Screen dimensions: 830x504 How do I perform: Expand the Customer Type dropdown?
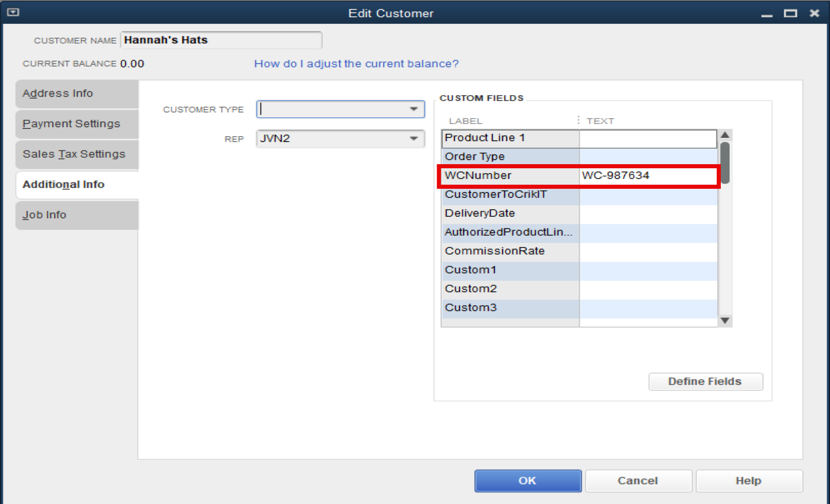[x=413, y=109]
